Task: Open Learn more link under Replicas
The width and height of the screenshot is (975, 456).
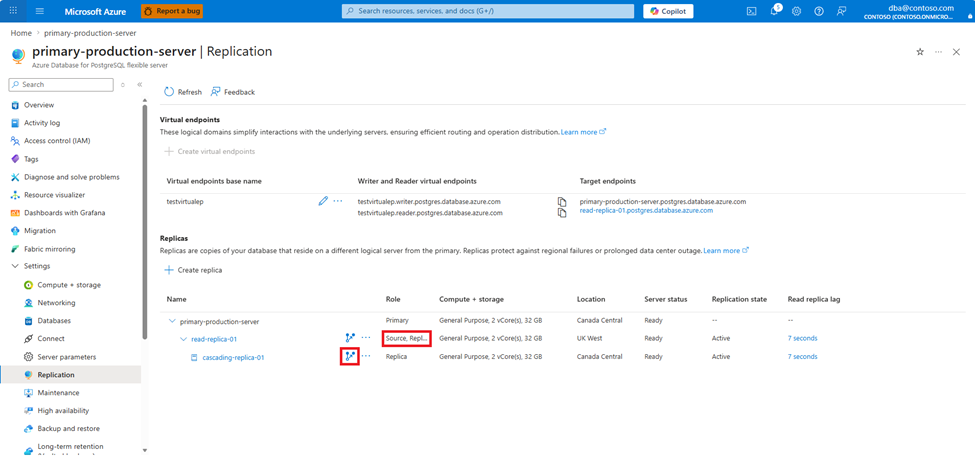Action: click(x=726, y=251)
